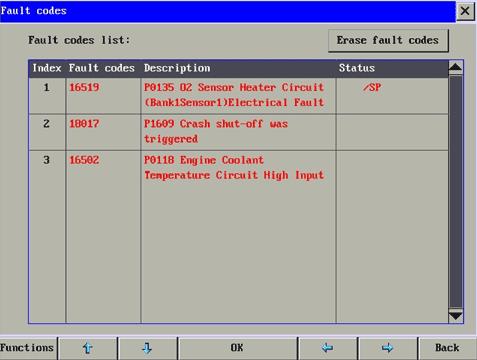The width and height of the screenshot is (477, 360).
Task: Click the Status column header
Action: [x=357, y=68]
